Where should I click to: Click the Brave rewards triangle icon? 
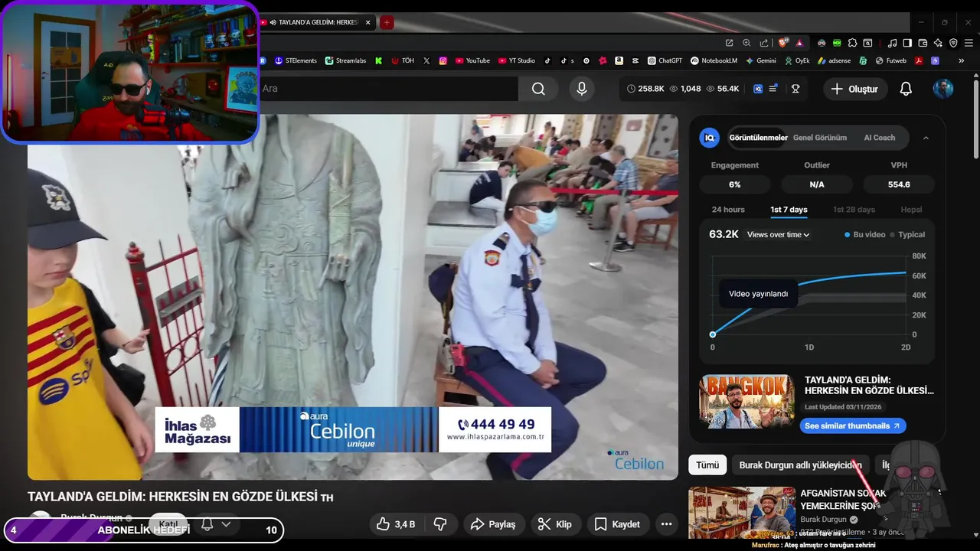click(799, 43)
